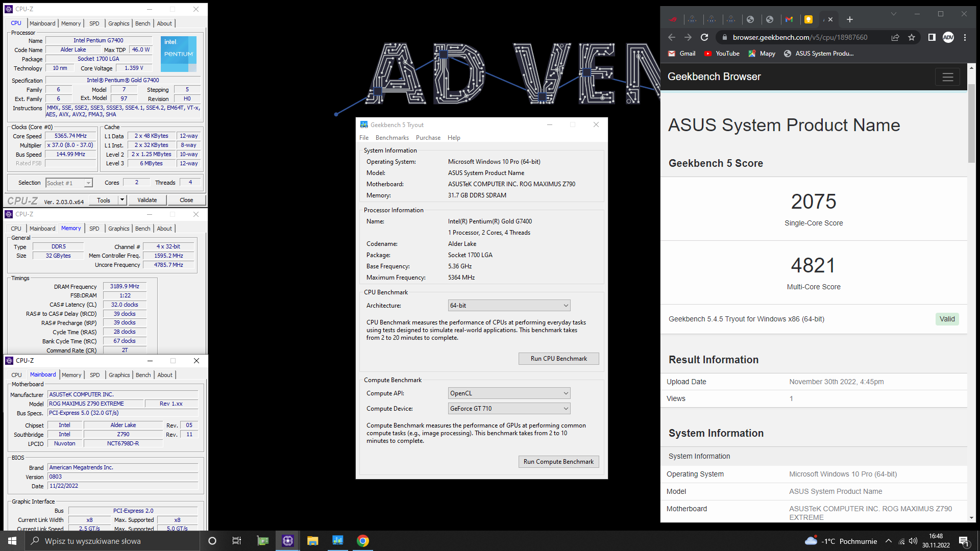
Task: Open the Compute Device GeForce GT 710 dropdown
Action: tap(509, 409)
